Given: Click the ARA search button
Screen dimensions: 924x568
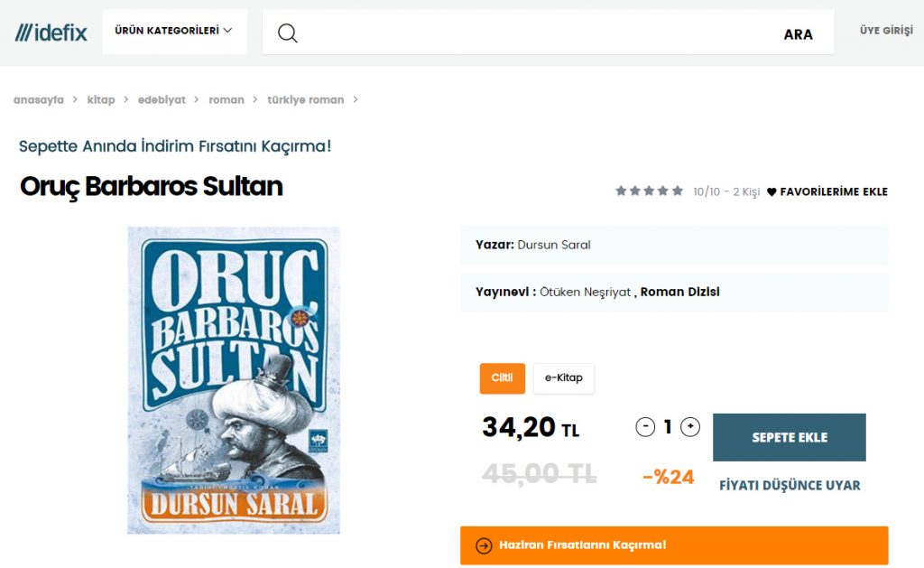Looking at the screenshot, I should (798, 34).
